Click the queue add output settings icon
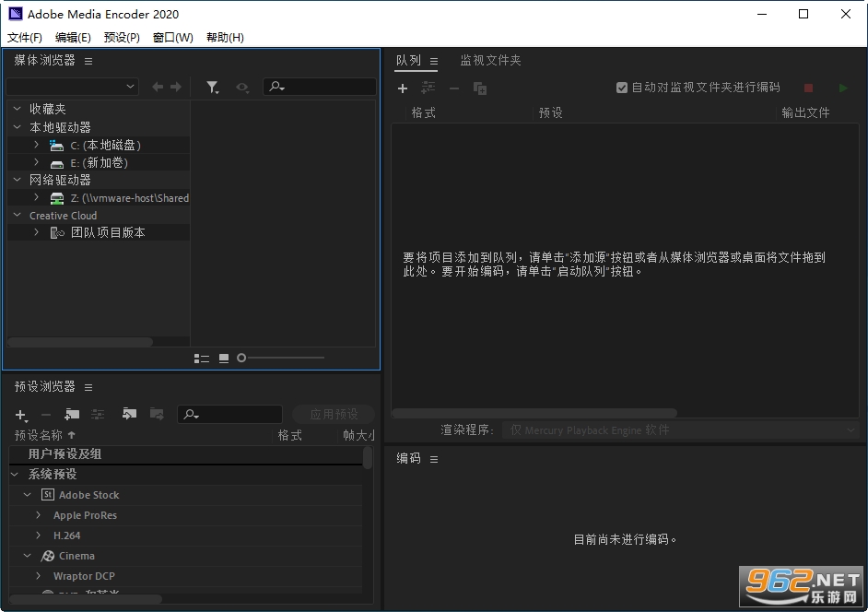 click(428, 88)
